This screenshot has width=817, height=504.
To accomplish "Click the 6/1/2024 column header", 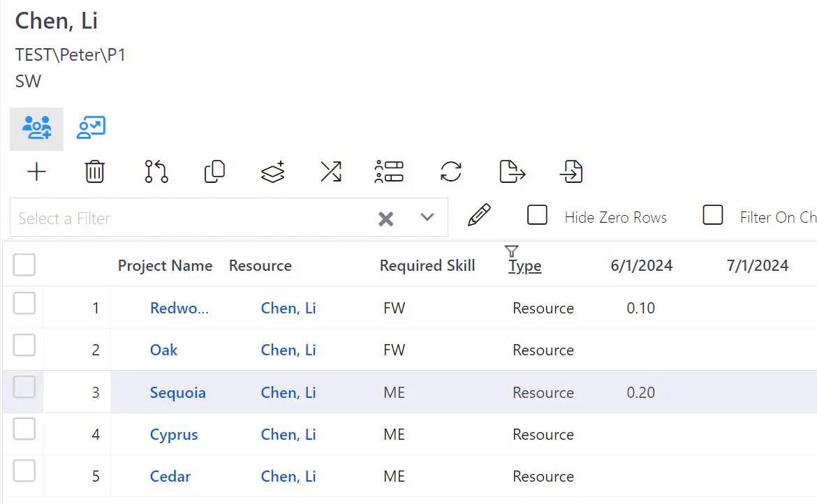I will tap(642, 265).
